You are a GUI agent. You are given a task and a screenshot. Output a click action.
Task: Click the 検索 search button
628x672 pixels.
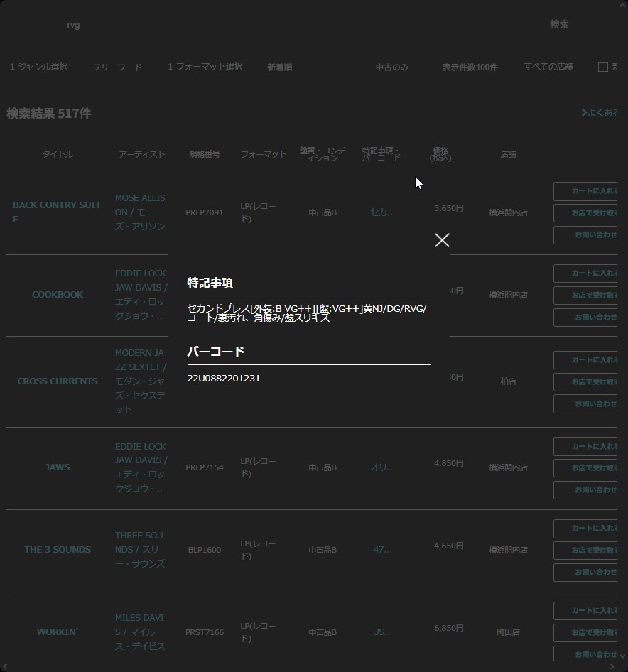pyautogui.click(x=559, y=24)
